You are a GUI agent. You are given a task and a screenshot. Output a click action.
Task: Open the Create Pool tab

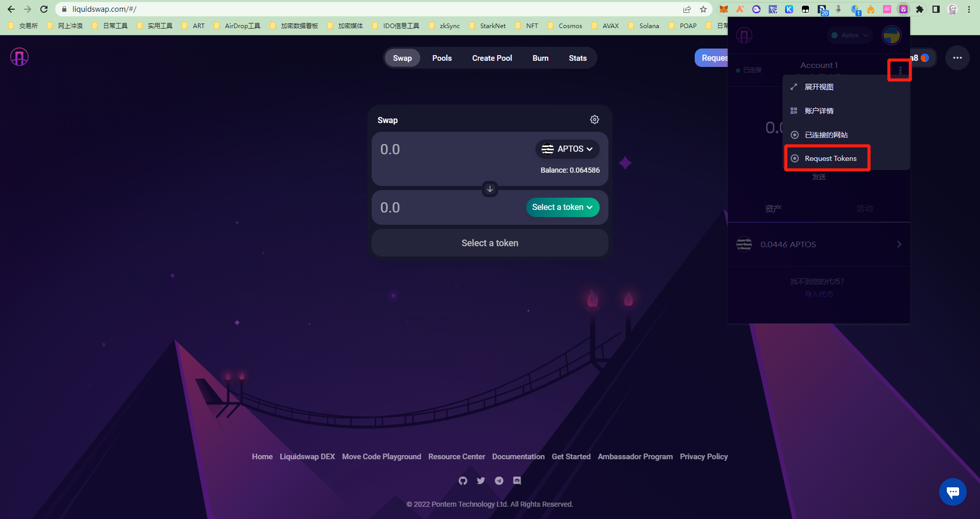(492, 58)
